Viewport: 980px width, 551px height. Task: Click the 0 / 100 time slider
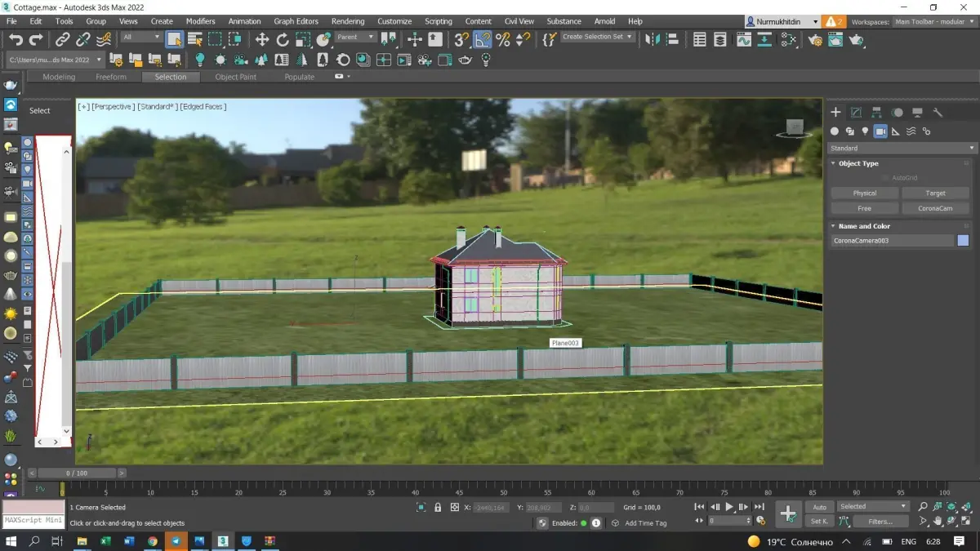point(78,473)
